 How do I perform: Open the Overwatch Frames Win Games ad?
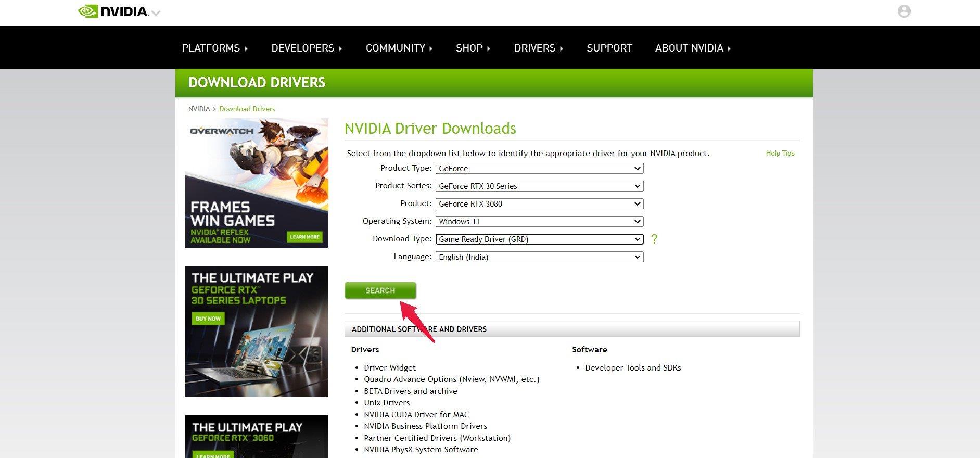pyautogui.click(x=257, y=183)
